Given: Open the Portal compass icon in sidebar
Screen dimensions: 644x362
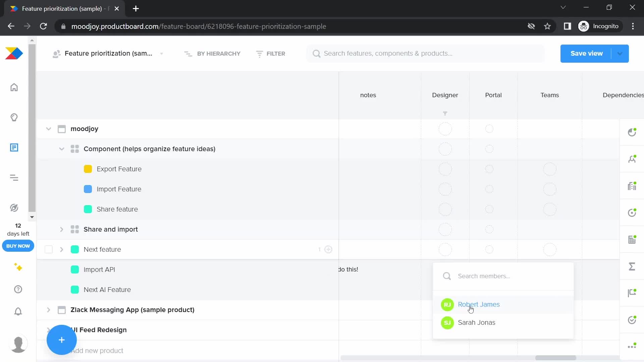Looking at the screenshot, I should [x=14, y=208].
